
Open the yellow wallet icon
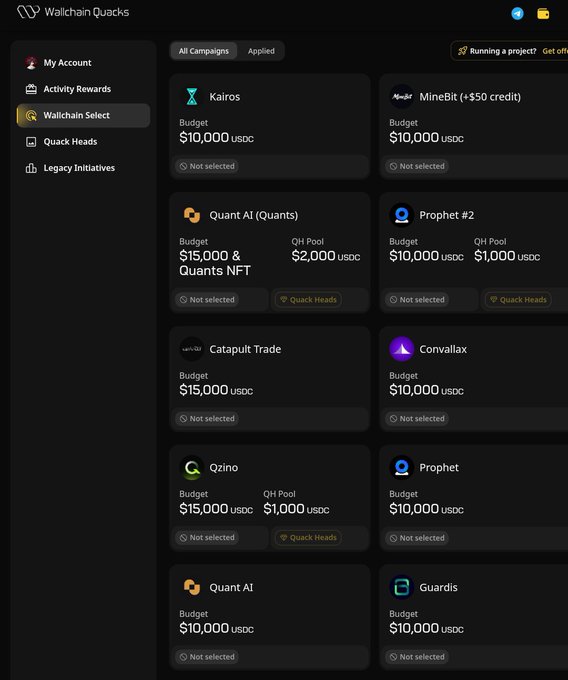point(543,13)
